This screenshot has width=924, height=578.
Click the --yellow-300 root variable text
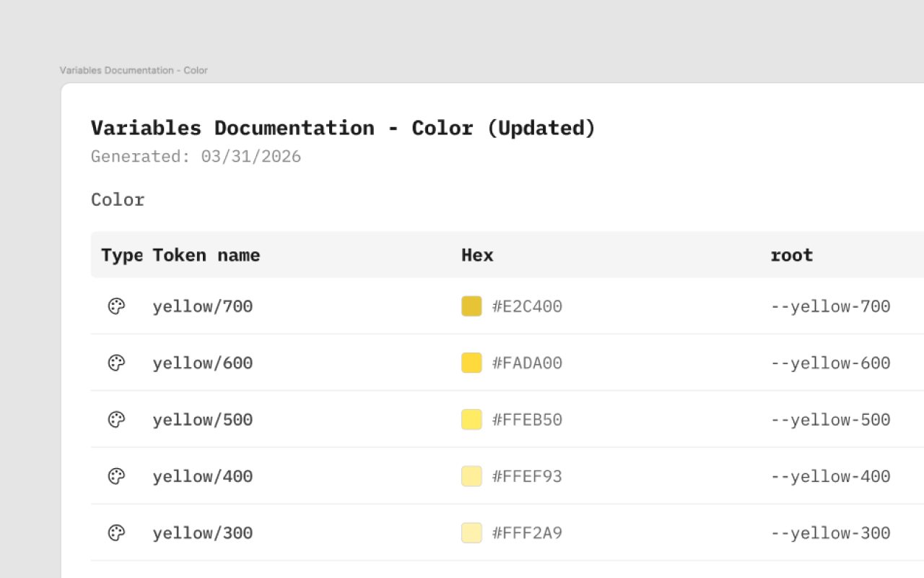coord(830,533)
